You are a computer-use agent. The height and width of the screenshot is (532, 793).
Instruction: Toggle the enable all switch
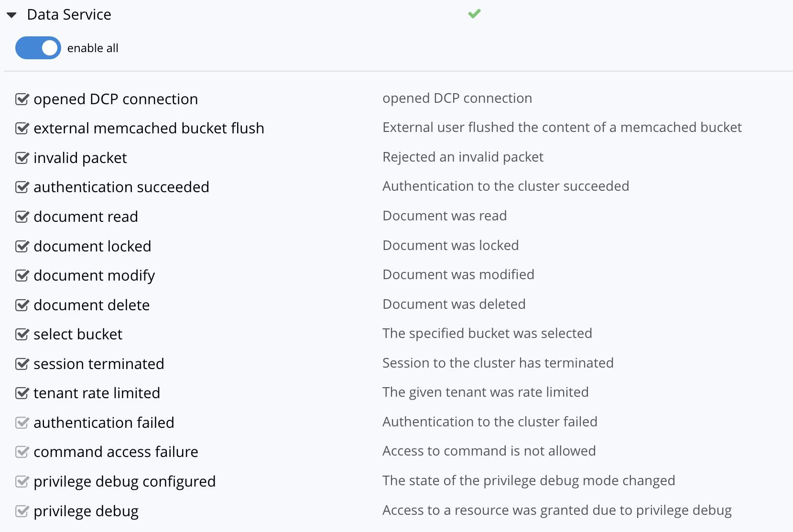click(38, 48)
